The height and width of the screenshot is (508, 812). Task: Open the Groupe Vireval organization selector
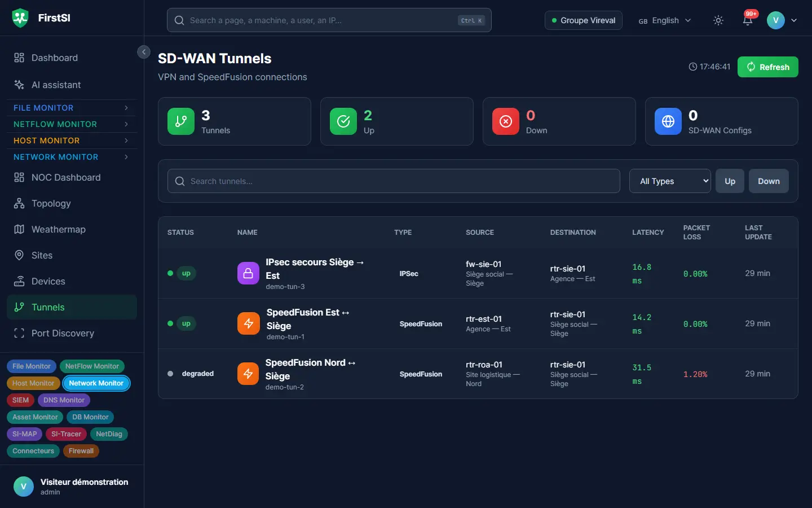[x=584, y=20]
